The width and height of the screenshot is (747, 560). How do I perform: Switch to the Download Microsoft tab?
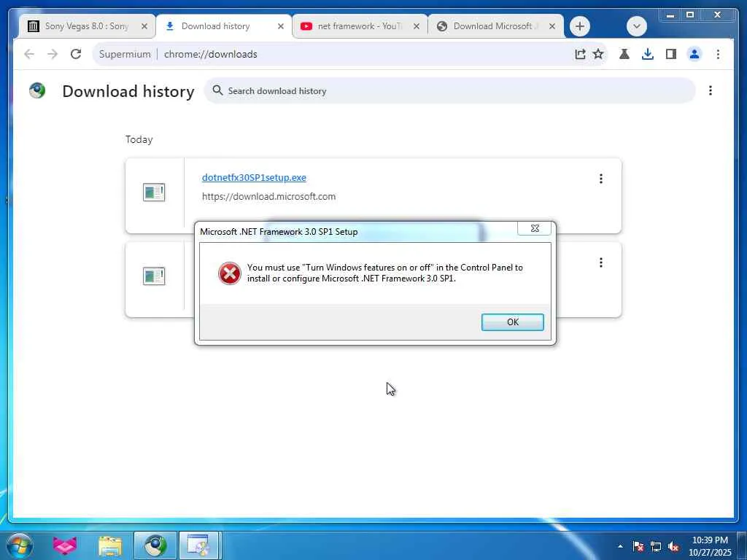495,26
